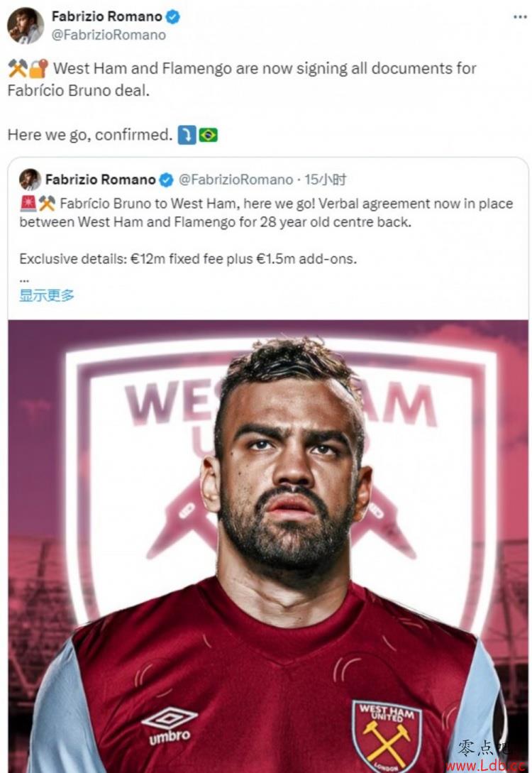Screen dimensions: 532x773
Task: Click Fabrizio Romano's main profile avatar
Action: click(x=25, y=26)
